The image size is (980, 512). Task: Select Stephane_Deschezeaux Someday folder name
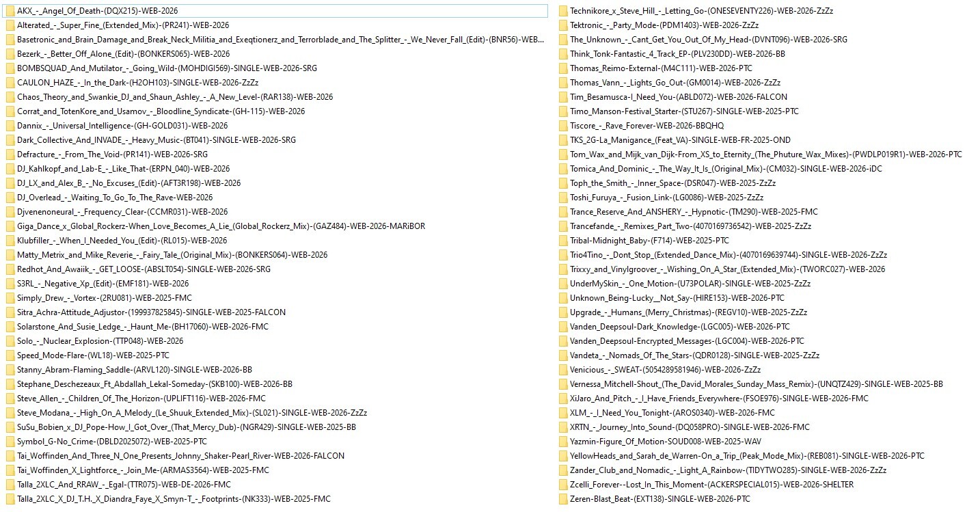point(155,384)
